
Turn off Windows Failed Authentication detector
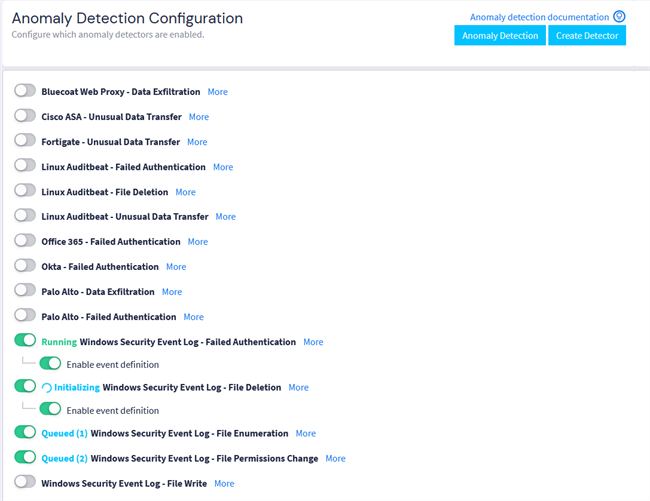point(25,341)
